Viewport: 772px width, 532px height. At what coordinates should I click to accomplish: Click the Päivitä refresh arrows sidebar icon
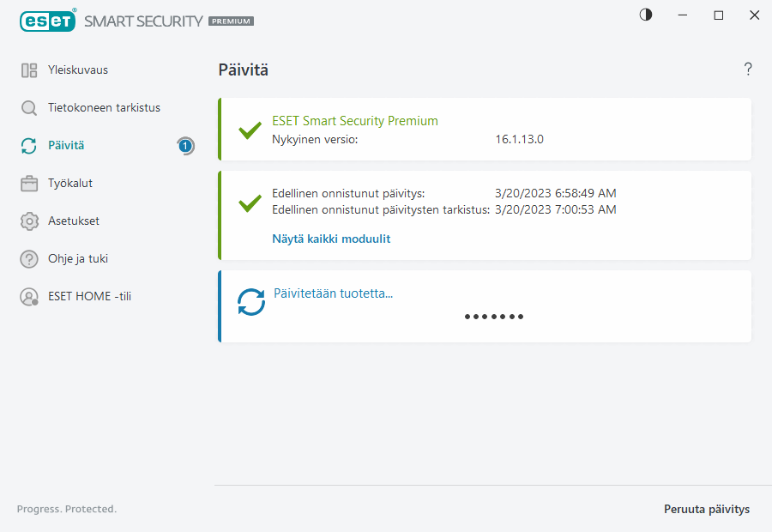(x=29, y=146)
